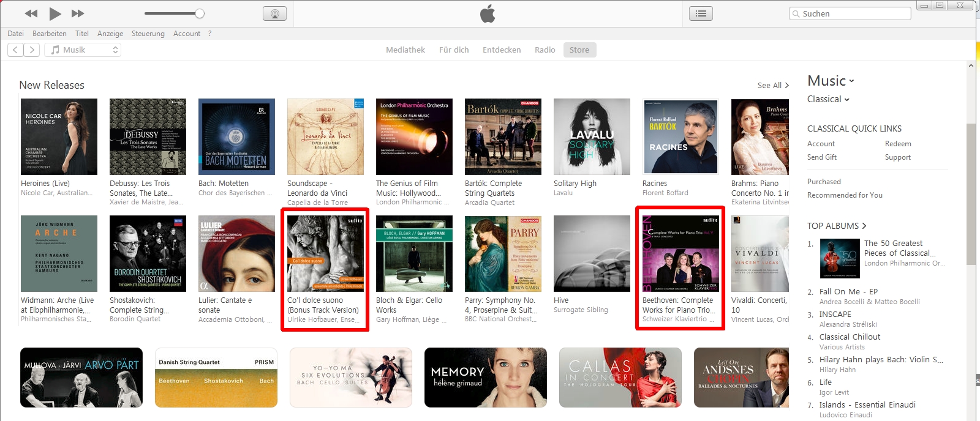Open the Bach Motetten album cover
The width and height of the screenshot is (980, 421).
(x=236, y=136)
